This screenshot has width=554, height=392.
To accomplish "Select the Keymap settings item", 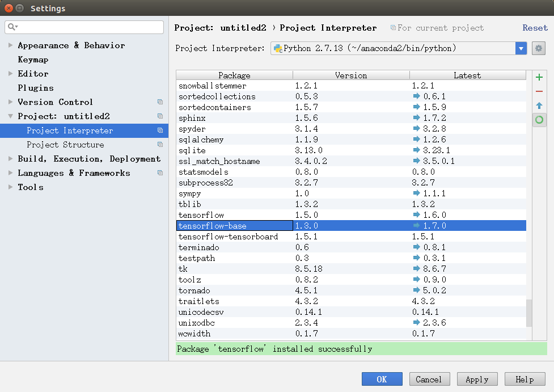I will (x=33, y=60).
